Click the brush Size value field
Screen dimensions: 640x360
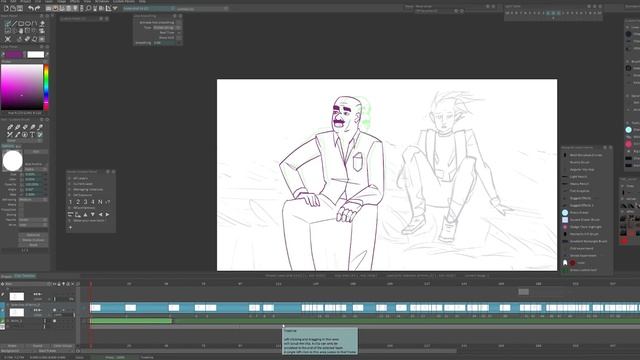pos(33,174)
